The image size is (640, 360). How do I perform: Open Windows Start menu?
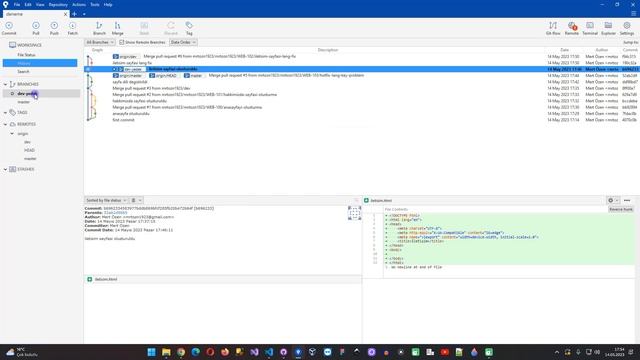[151, 352]
